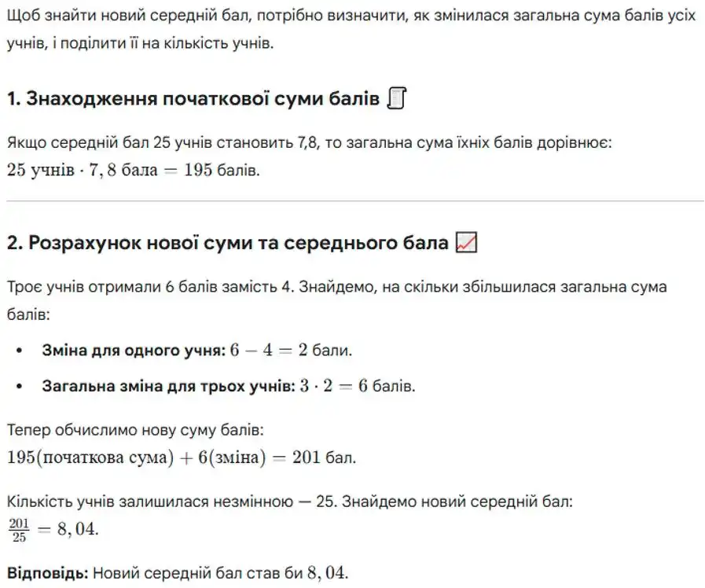The image size is (705, 588).
Task: Click the chart emoji beside heading 2
Action: (466, 243)
